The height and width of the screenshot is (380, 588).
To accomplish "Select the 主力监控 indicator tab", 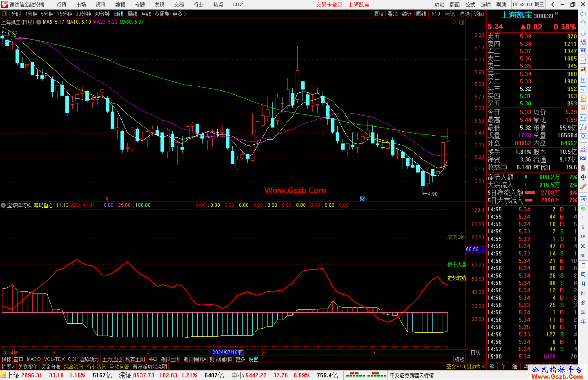I will tap(112, 359).
